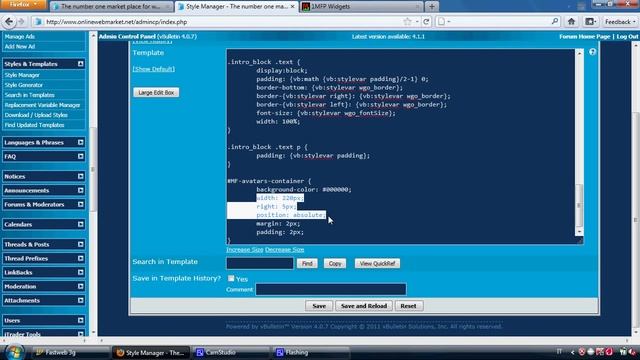Open Find Updated Templates link
Image resolution: width=640 pixels, height=360 pixels.
pyautogui.click(x=34, y=125)
